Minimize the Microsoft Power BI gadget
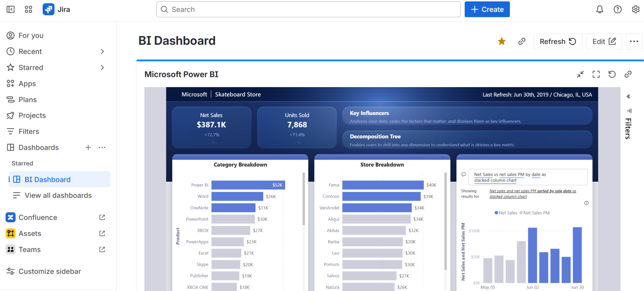The width and height of the screenshot is (644, 291). [580, 74]
